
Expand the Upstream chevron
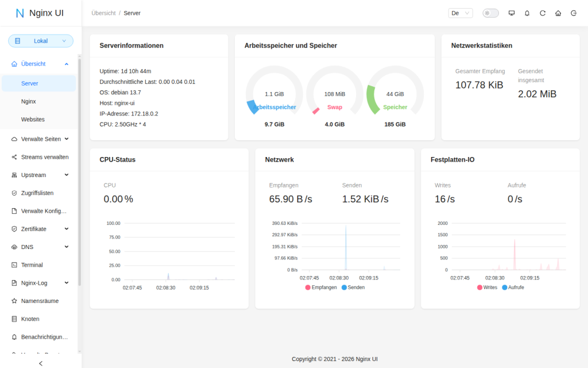(67, 175)
